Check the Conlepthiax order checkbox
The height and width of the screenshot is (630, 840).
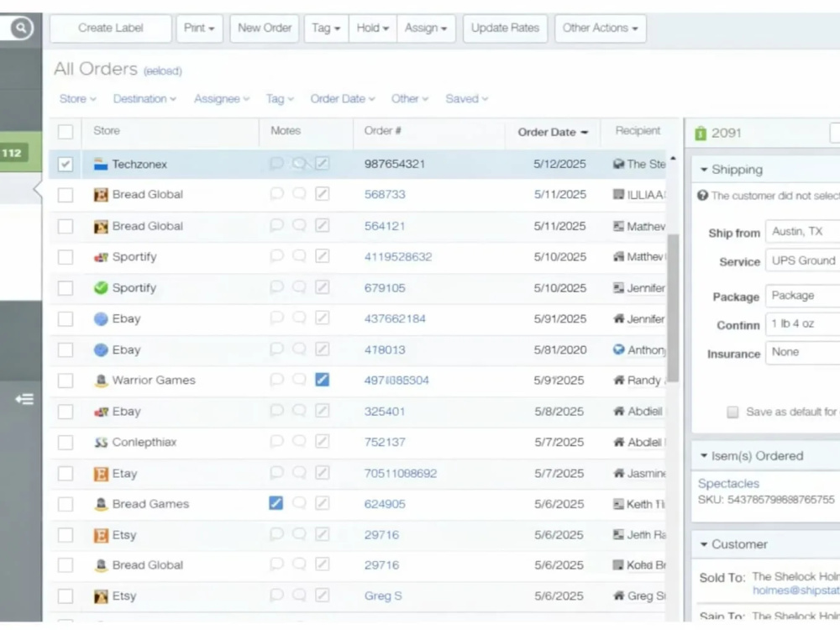point(66,443)
